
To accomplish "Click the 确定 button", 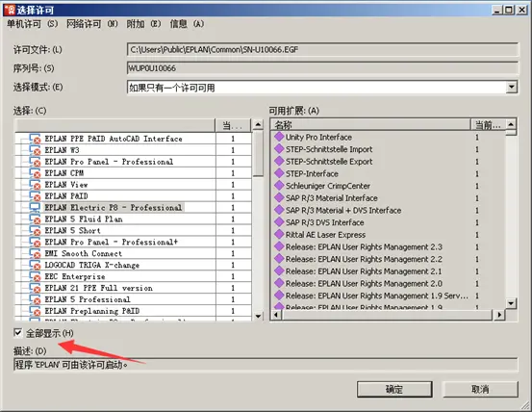I will click(394, 389).
